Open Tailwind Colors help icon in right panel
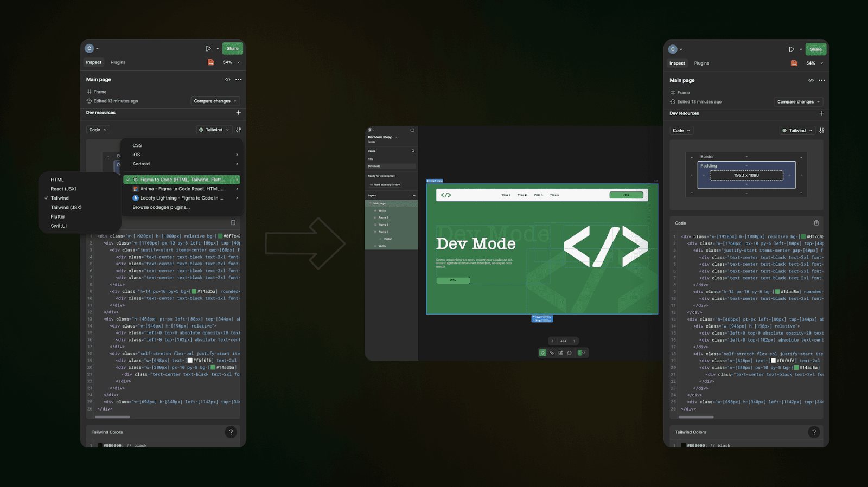 tap(814, 432)
